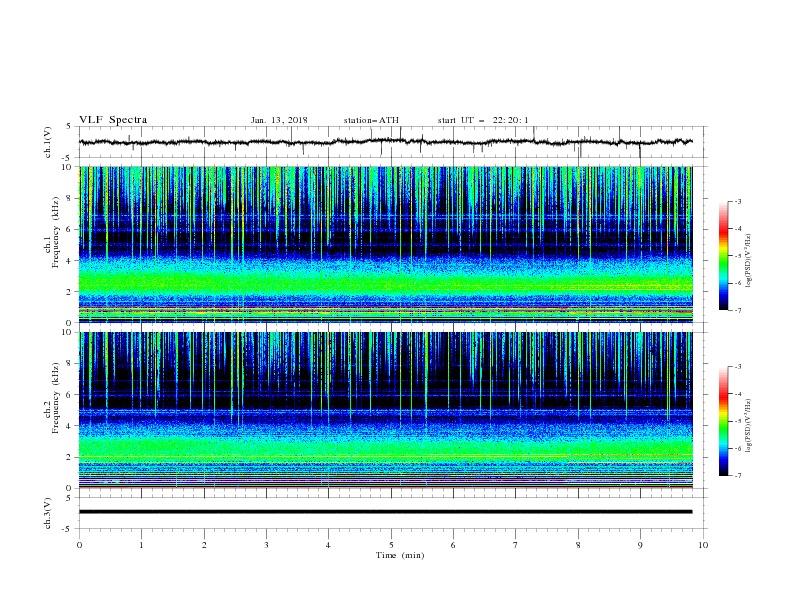Click the ch.2 spectrogram color scale bar
Screen dimensions: 792x612
[x=724, y=421]
